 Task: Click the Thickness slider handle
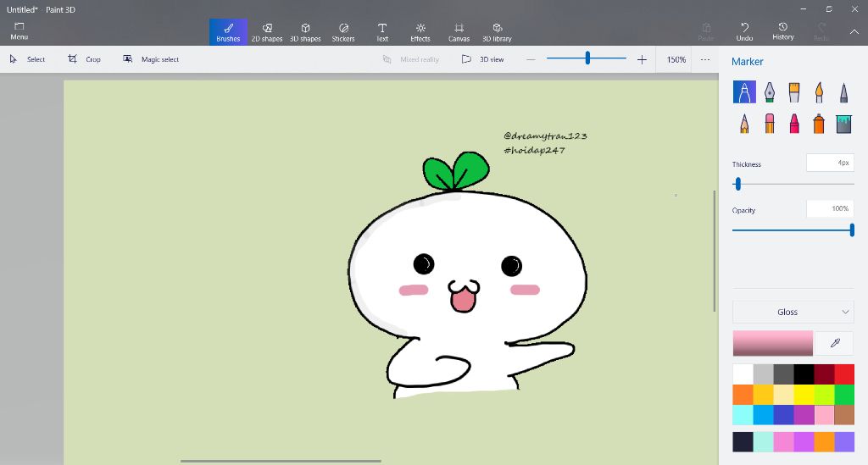coord(737,184)
